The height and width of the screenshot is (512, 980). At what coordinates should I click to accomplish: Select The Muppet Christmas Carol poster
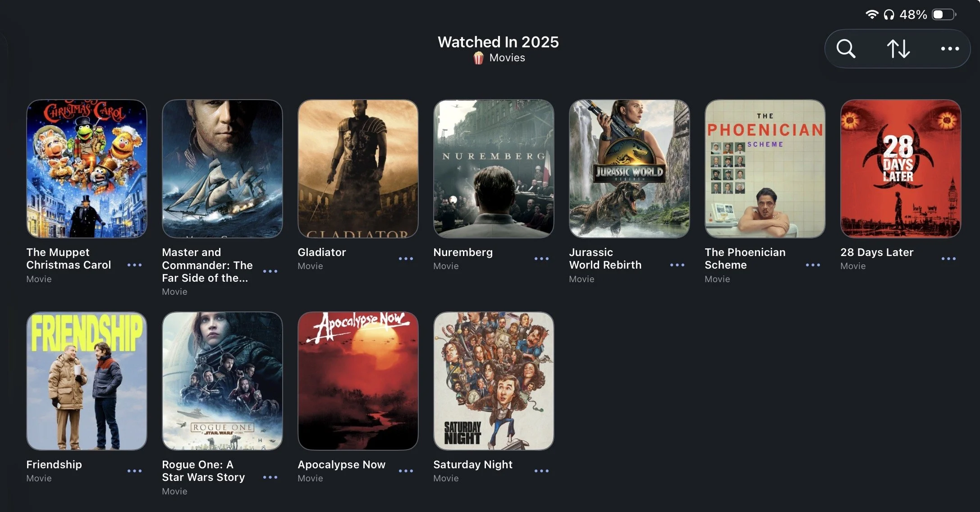(87, 169)
